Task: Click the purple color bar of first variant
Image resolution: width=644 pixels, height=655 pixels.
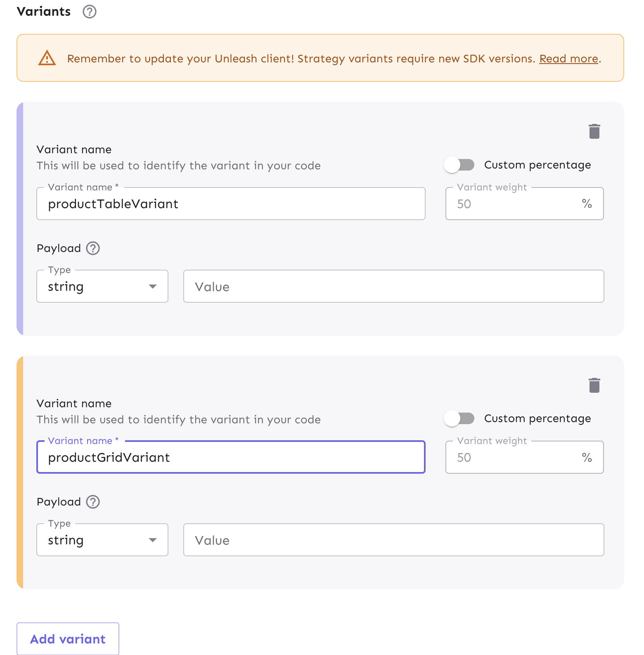Action: [20, 218]
